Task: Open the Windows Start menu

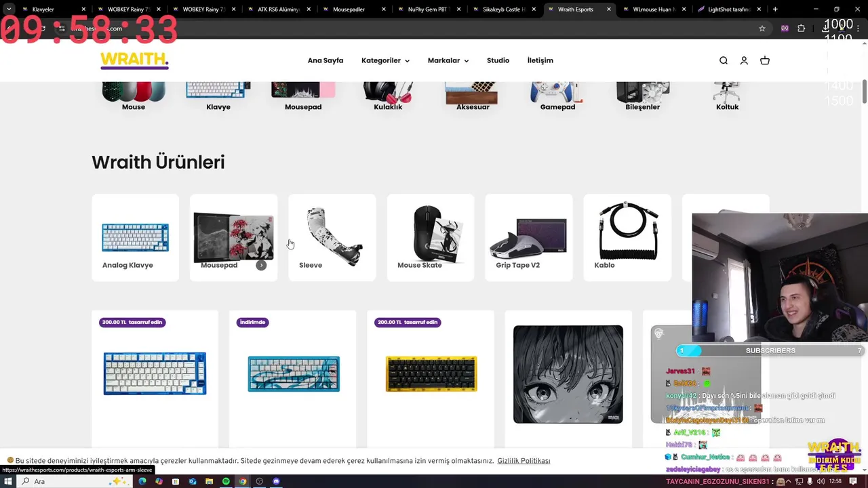Action: coord(8,481)
